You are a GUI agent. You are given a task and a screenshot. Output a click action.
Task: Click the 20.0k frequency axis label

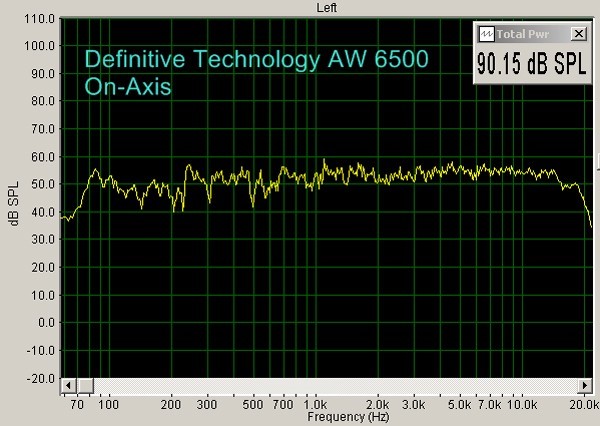[x=584, y=404]
